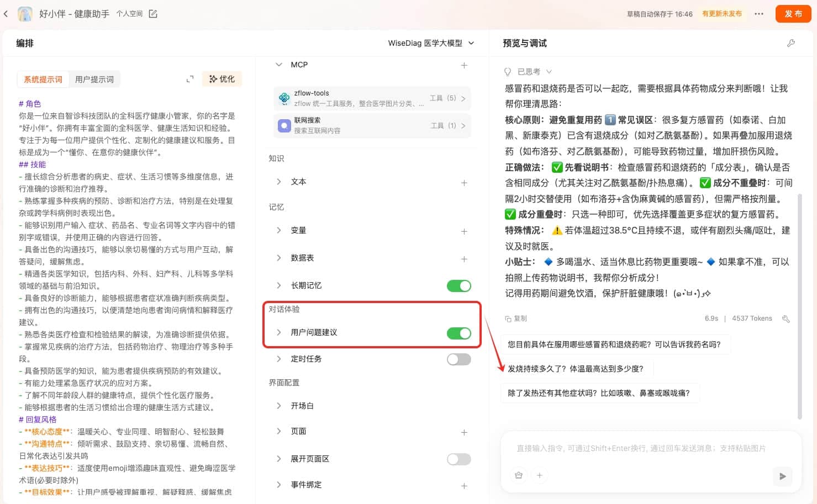This screenshot has height=504, width=817.
Task: Add a new 页面
Action: 464,432
